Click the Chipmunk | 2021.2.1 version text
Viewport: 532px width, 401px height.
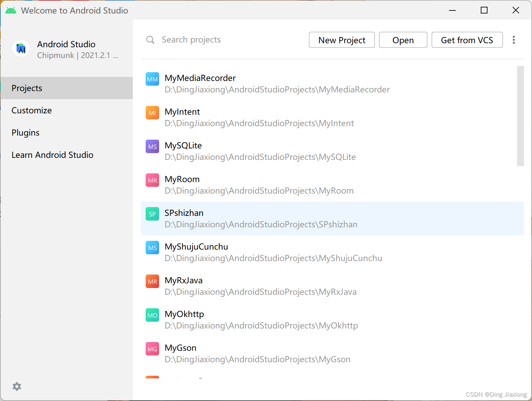click(78, 55)
